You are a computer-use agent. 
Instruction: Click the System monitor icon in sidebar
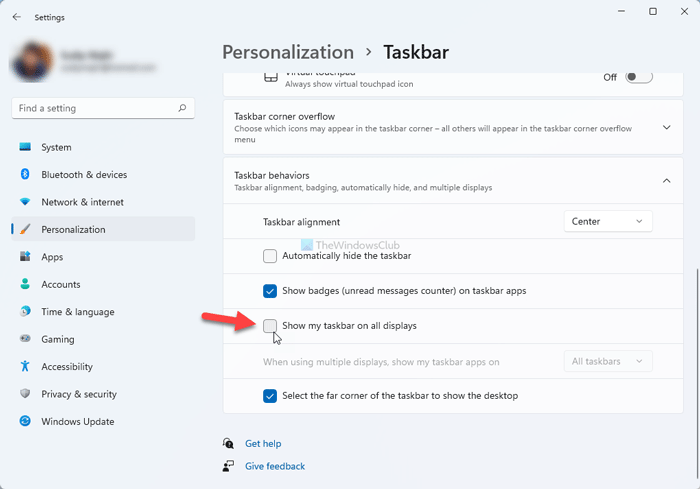[x=25, y=147]
